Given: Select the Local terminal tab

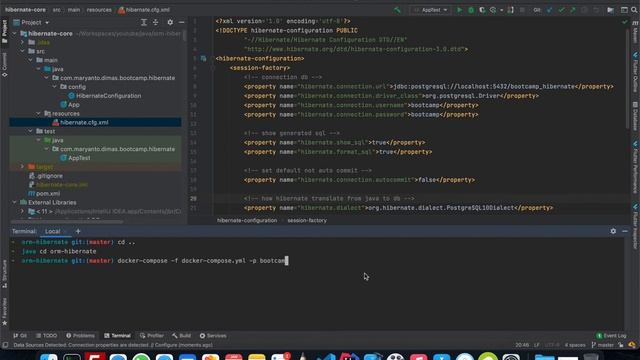Looking at the screenshot, I should pyautogui.click(x=53, y=231).
